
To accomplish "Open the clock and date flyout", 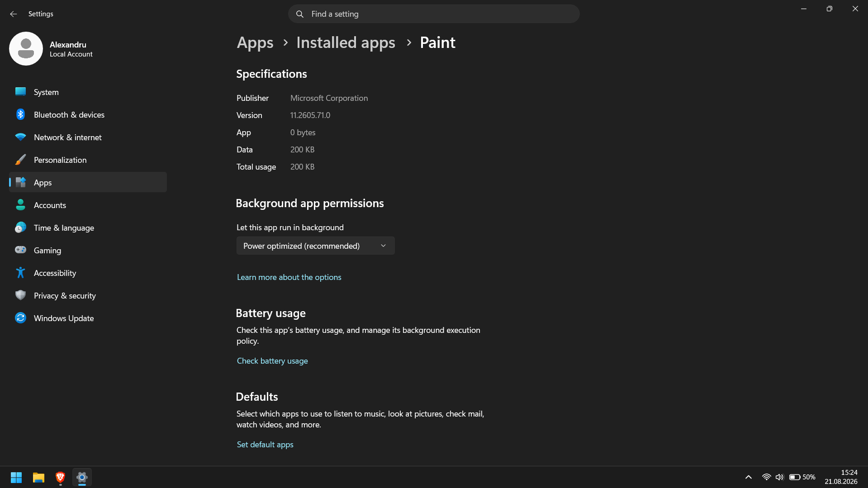I will click(x=841, y=477).
